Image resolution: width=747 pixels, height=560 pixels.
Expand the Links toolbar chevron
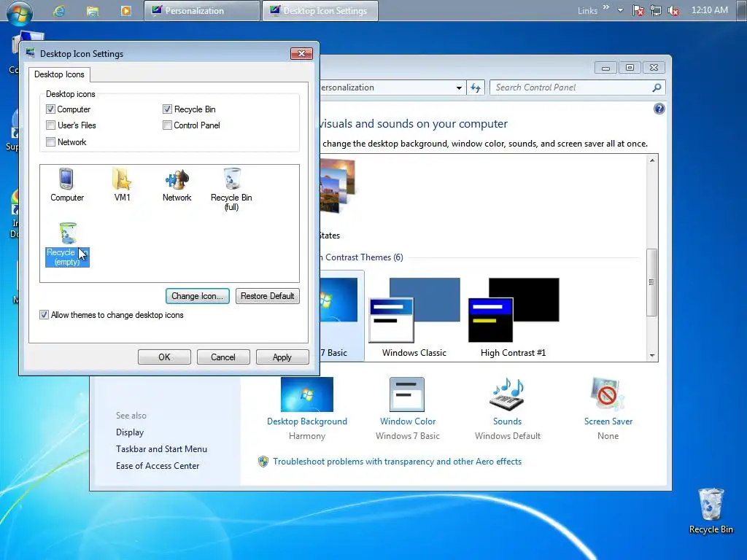click(x=606, y=7)
